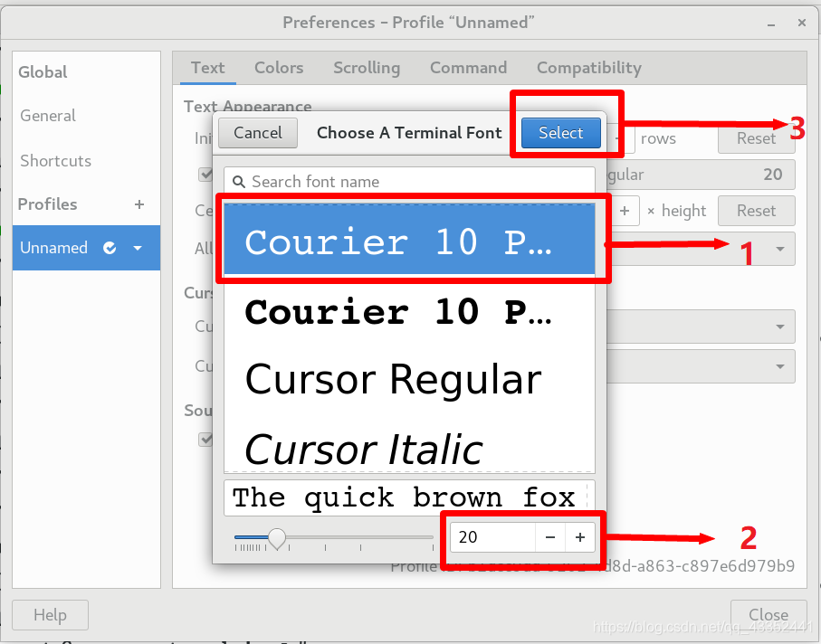Open the Colors tab
This screenshot has height=644, width=821.
[x=279, y=68]
